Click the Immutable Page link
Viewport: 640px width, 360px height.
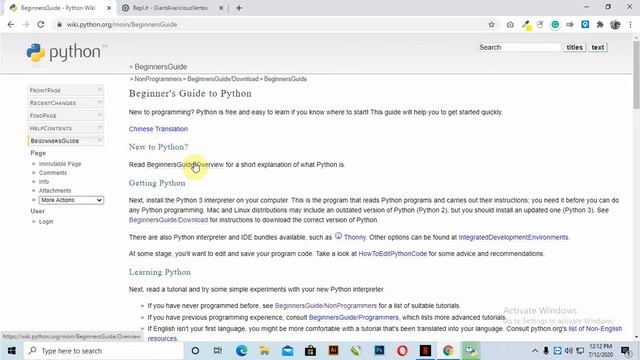pos(60,164)
